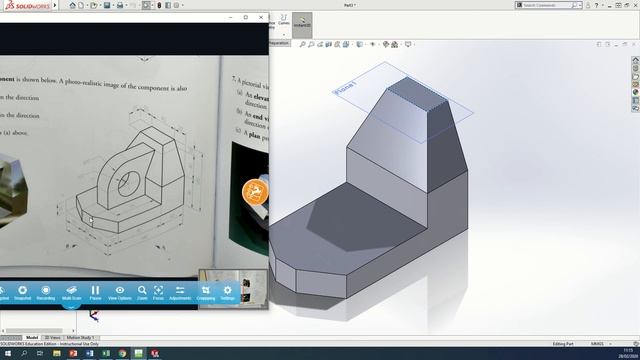Select the Preparation ribbon tab
The image size is (640, 360).
279,43
